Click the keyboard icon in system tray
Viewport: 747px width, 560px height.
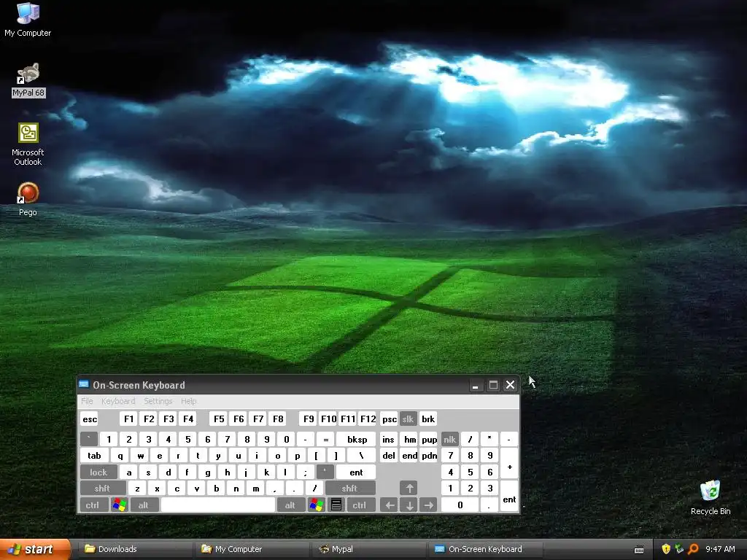click(639, 550)
